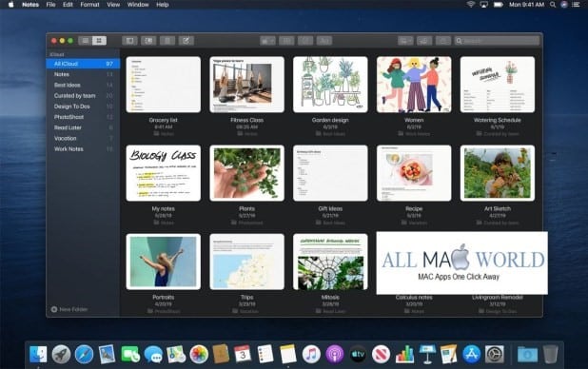Image resolution: width=588 pixels, height=369 pixels.
Task: Open App Store from the Dock
Action: click(x=471, y=354)
